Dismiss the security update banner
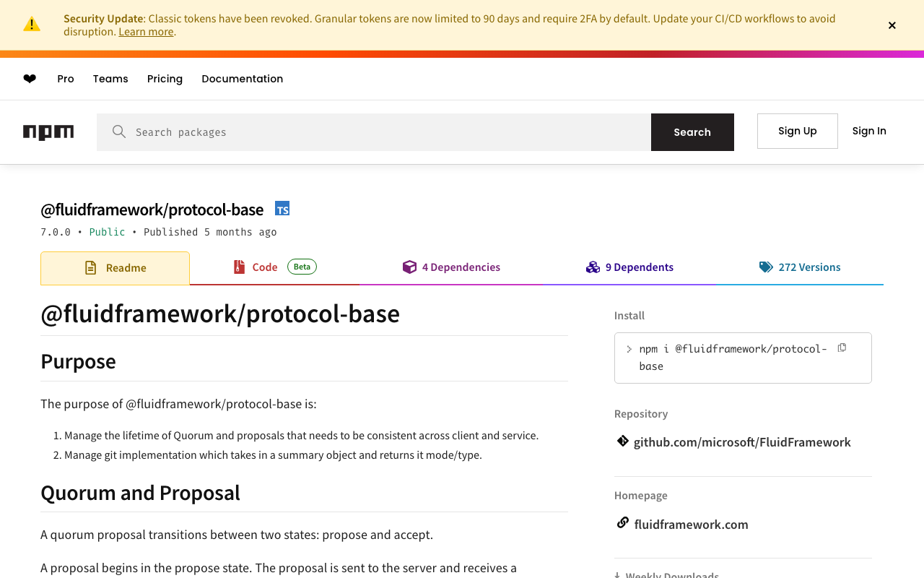 point(892,25)
